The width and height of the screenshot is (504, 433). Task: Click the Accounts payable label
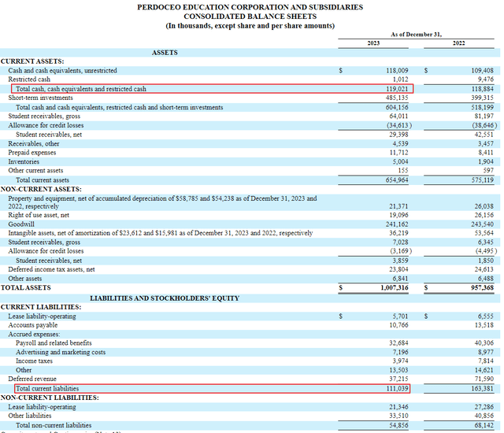33,325
